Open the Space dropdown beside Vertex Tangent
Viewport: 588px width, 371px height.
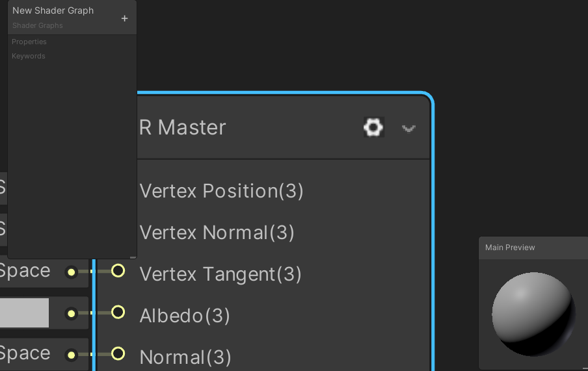pyautogui.click(x=25, y=272)
